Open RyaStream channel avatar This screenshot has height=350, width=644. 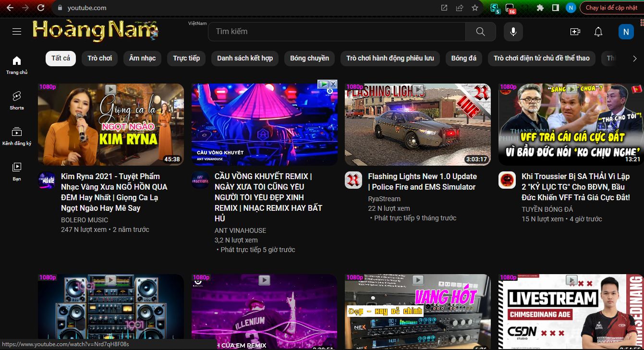(353, 180)
